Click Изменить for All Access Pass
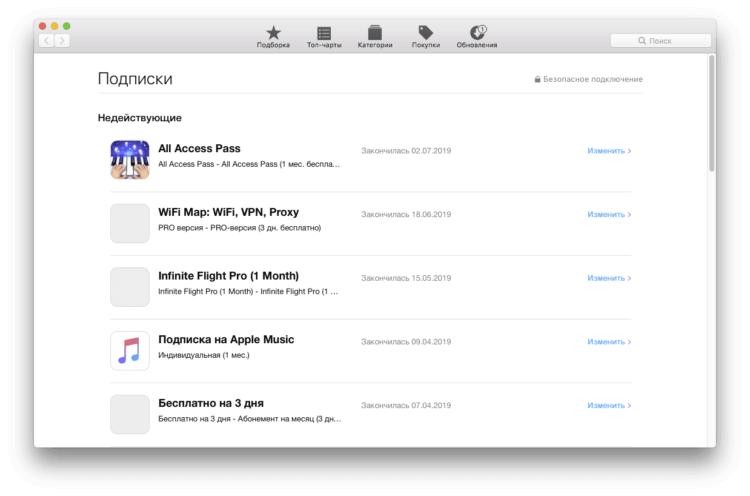 click(x=609, y=151)
